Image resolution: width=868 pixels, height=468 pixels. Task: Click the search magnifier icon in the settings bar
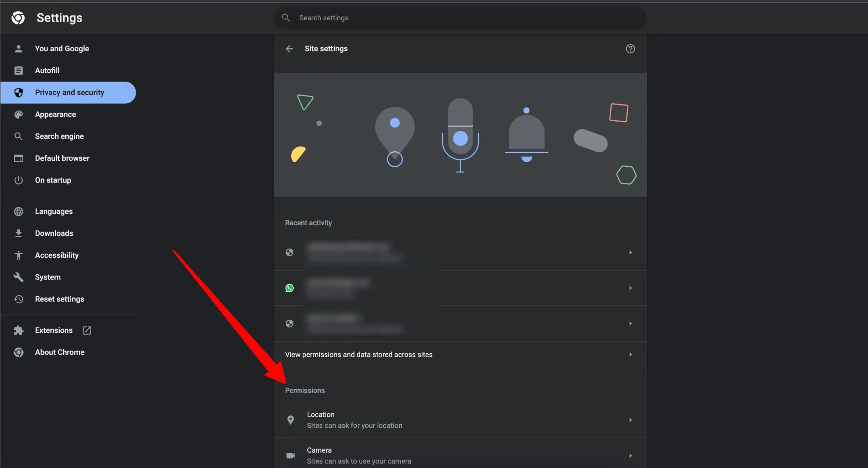(286, 18)
